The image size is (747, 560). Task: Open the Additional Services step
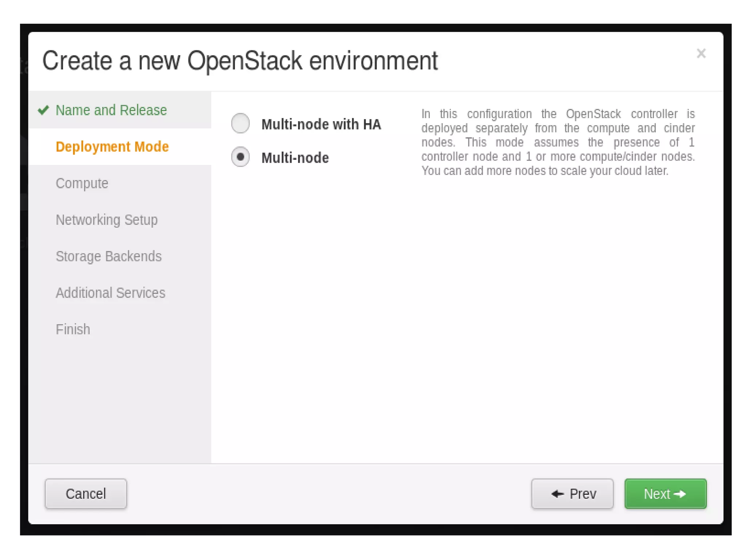(110, 293)
